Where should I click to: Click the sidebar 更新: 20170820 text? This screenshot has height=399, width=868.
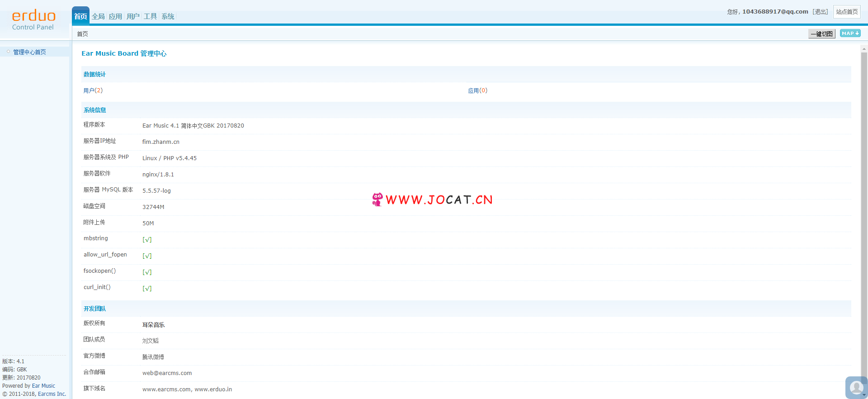pos(21,378)
